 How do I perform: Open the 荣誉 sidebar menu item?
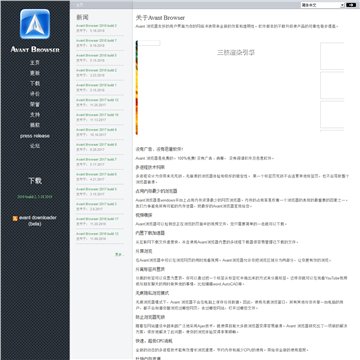click(35, 104)
